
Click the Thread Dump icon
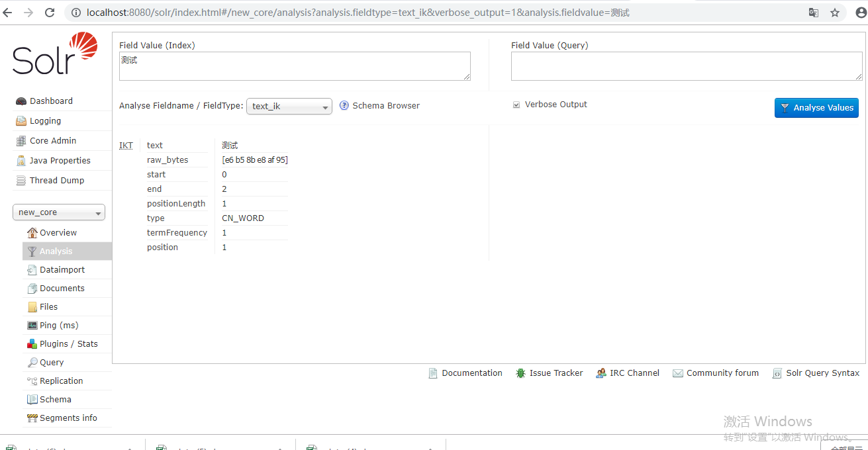point(21,181)
